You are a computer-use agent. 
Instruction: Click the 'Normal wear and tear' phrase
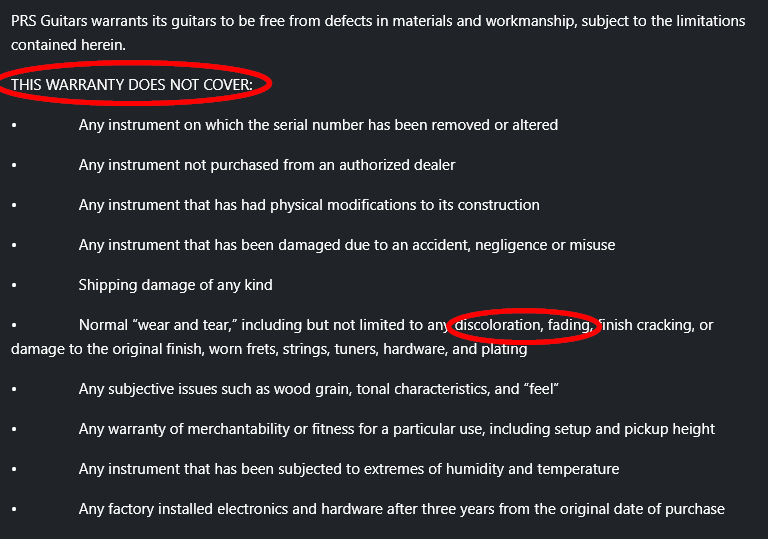(x=158, y=325)
